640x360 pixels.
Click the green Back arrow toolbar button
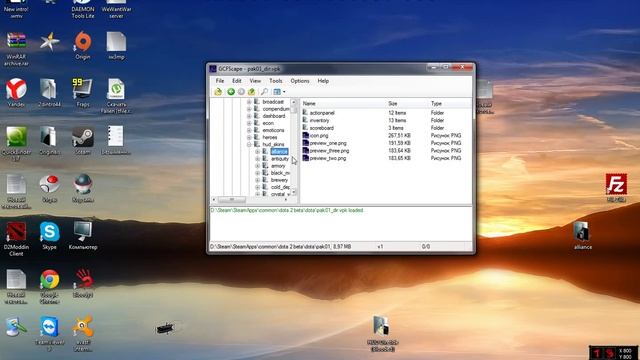231,92
